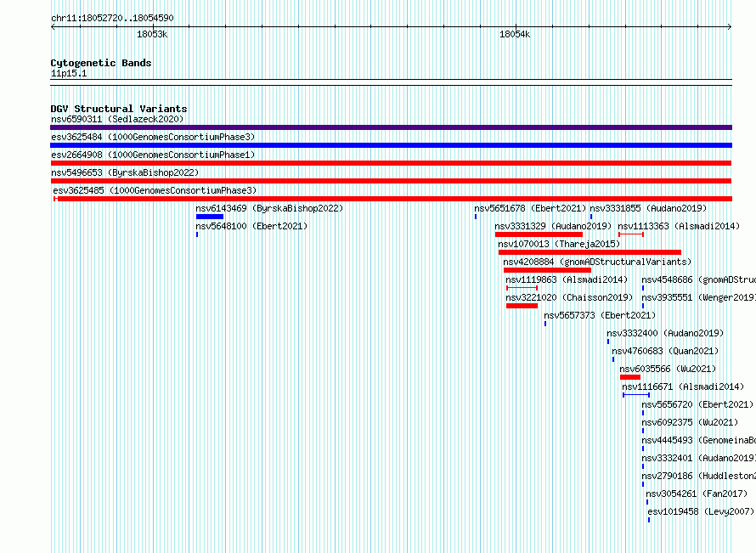Click nsv2790186 variant label
Screen dimensions: 756x553
click(698, 476)
